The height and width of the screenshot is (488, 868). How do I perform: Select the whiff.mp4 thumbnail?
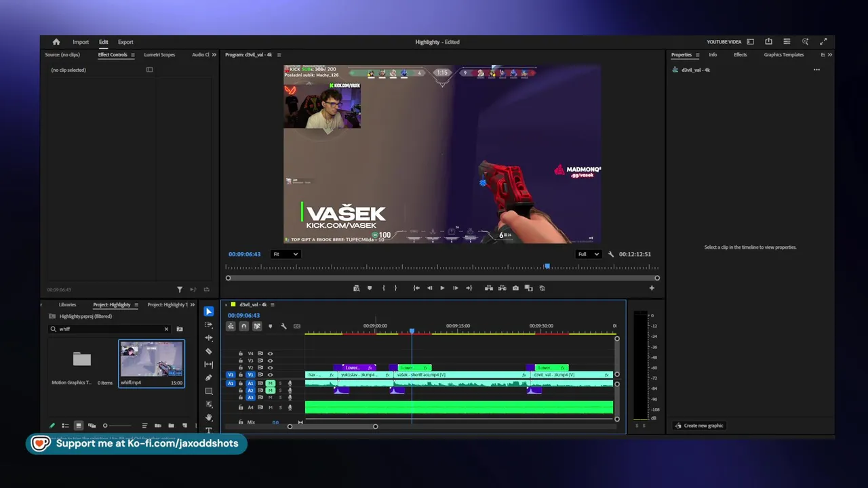coord(151,359)
